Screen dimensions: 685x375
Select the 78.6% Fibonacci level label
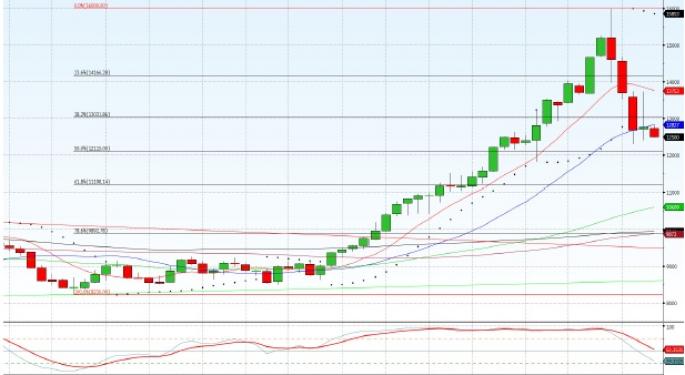pyautogui.click(x=91, y=230)
